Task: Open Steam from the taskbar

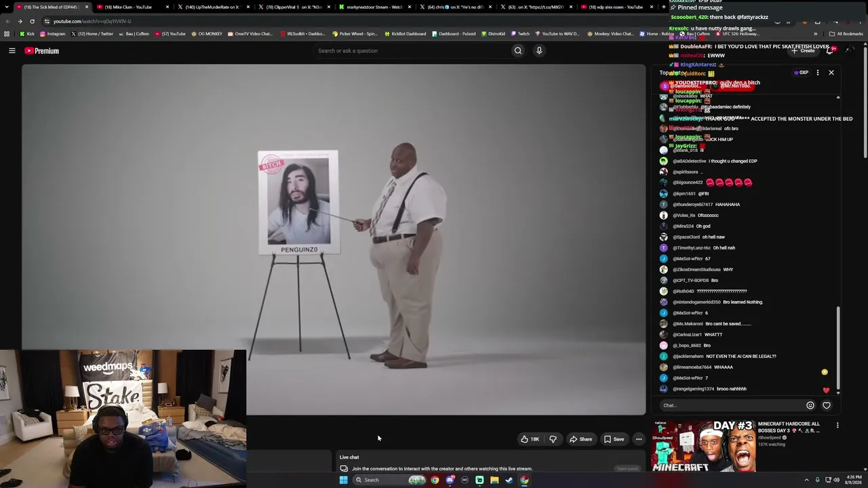Action: (x=509, y=480)
